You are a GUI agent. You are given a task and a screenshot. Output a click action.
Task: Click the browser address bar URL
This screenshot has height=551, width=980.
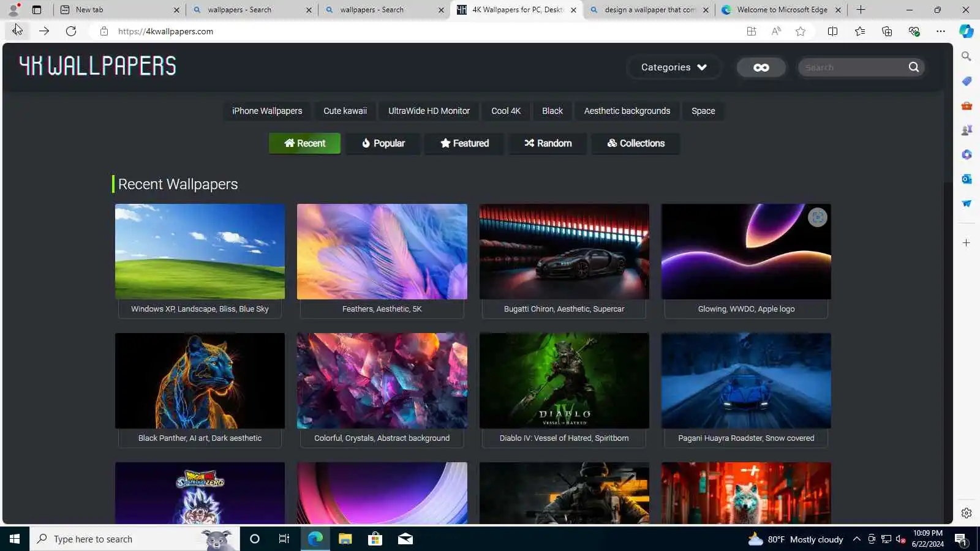point(165,31)
